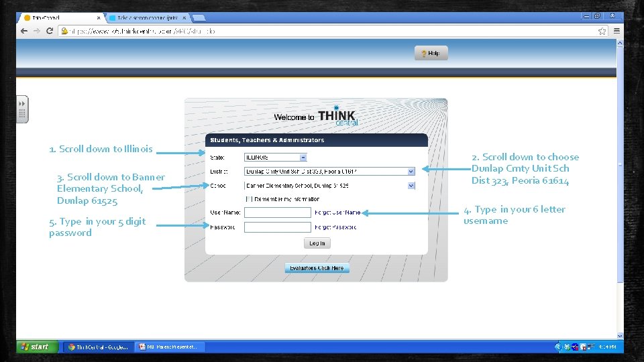Click the security lock icon in address bar
This screenshot has width=644, height=362.
(x=64, y=31)
